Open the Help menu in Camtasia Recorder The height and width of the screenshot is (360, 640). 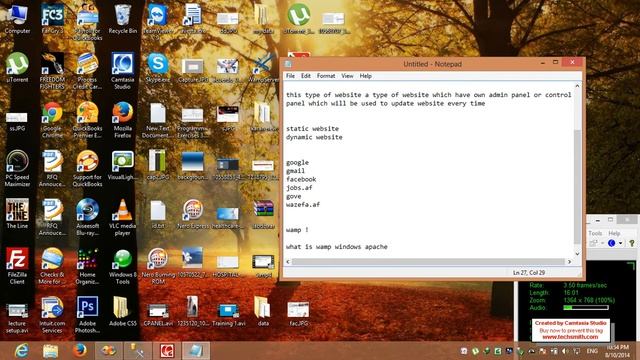coord(614,233)
